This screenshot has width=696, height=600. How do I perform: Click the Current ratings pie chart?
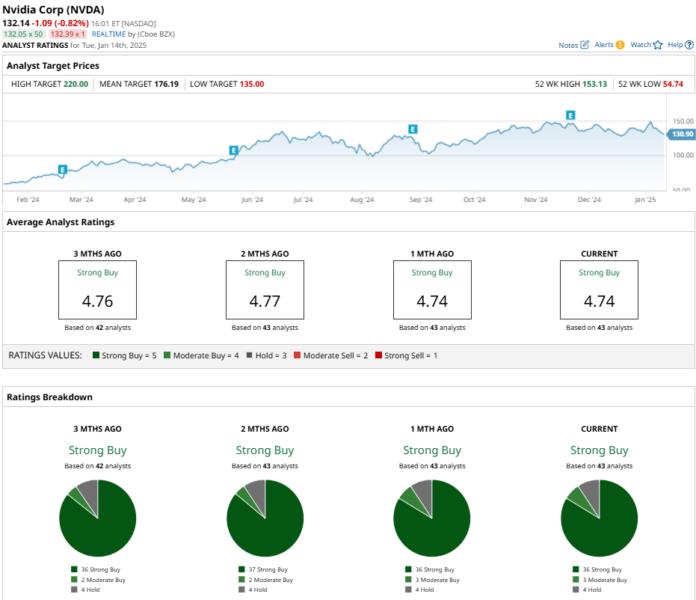(x=599, y=518)
